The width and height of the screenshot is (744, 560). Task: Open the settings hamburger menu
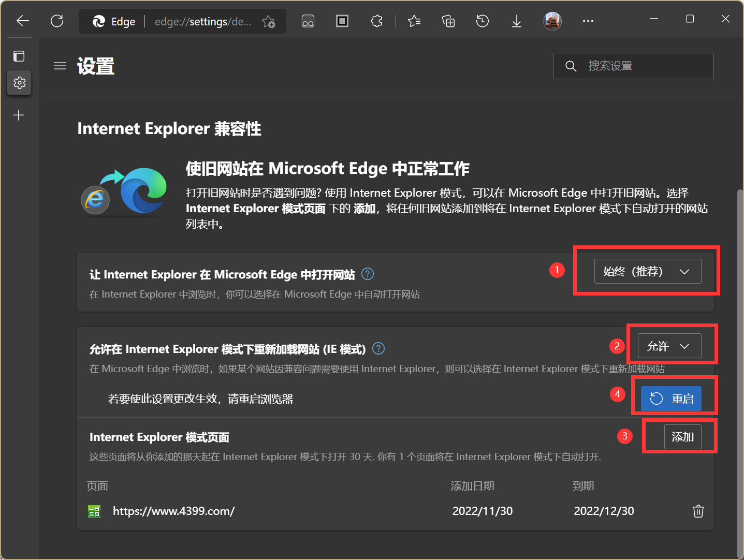[60, 66]
